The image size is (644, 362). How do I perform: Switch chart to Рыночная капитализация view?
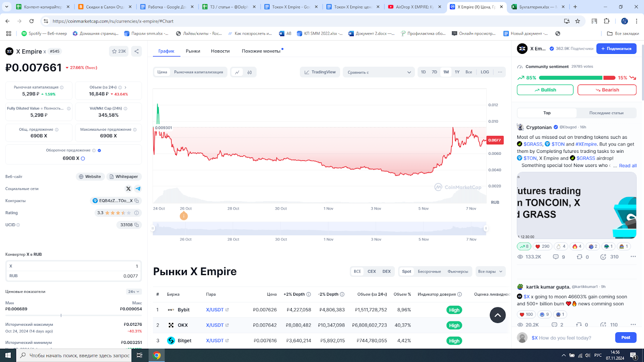tap(198, 72)
